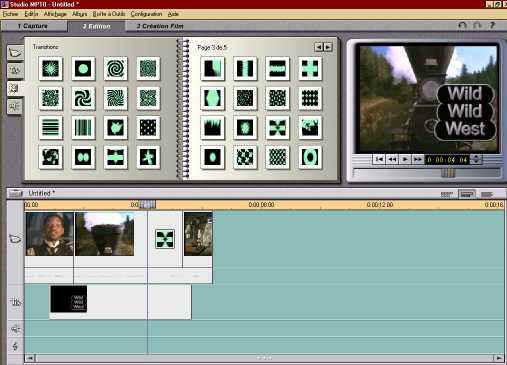
Task: Play the preview video
Action: pyautogui.click(x=405, y=160)
